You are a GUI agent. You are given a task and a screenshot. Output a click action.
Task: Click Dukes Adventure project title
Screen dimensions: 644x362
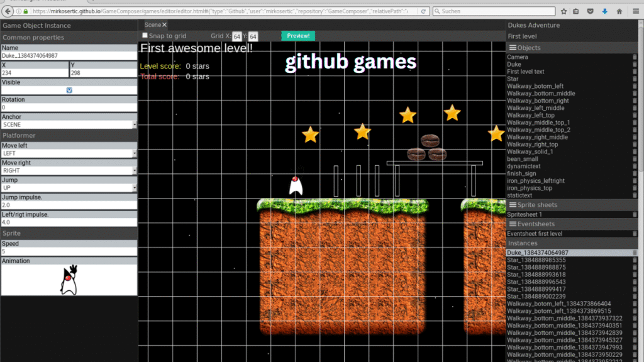(534, 25)
